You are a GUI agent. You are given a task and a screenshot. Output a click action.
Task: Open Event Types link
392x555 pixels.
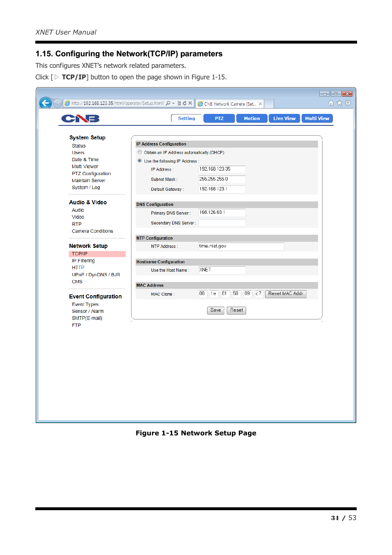tap(85, 305)
